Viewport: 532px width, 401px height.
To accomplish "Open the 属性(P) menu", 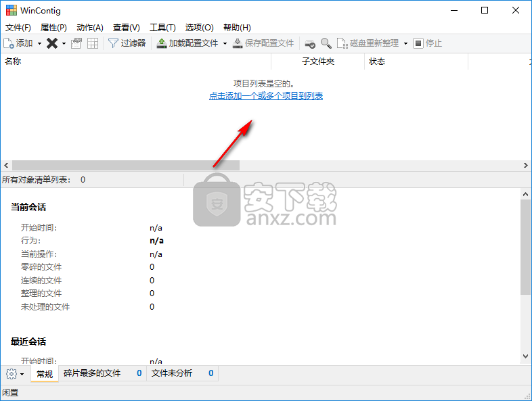I will pyautogui.click(x=53, y=28).
